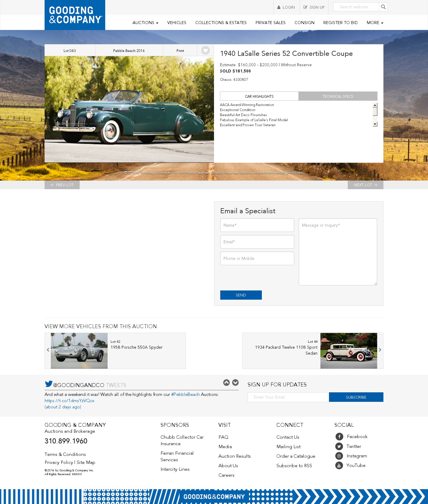Click the Login button
Viewport: 428px width, 504px height.
[x=287, y=7]
